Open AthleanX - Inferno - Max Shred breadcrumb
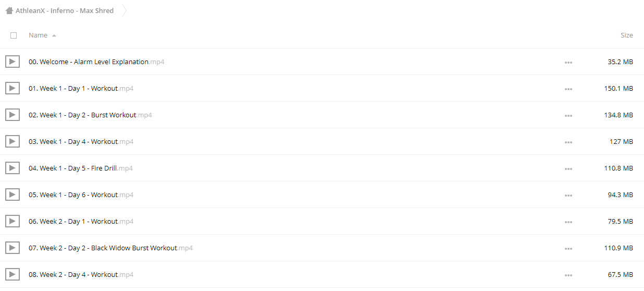 pos(65,10)
